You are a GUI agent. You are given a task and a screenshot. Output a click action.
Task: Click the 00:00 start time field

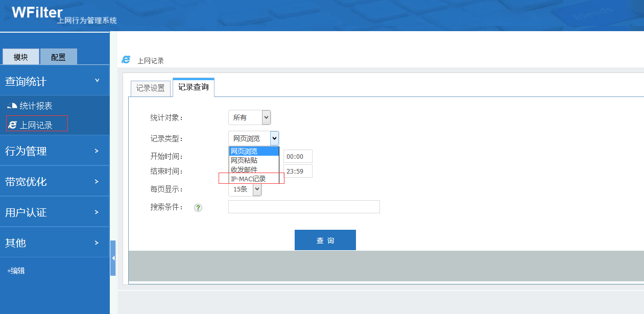297,156
